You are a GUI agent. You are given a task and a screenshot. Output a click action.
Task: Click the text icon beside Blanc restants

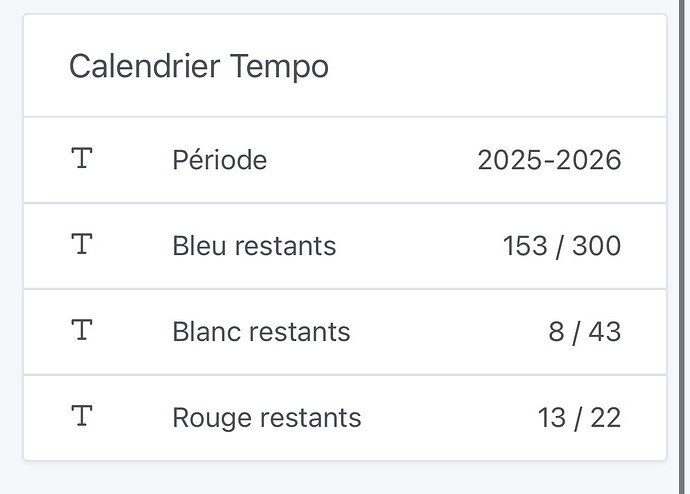point(82,330)
